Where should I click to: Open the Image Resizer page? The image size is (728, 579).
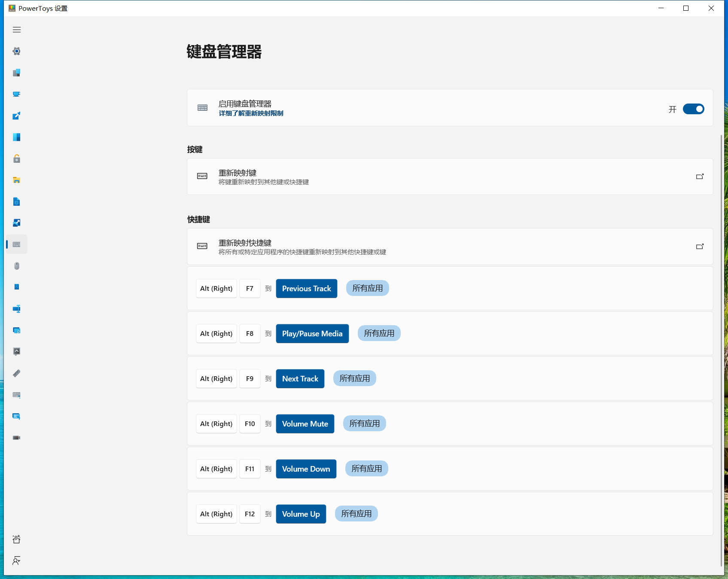coord(17,223)
